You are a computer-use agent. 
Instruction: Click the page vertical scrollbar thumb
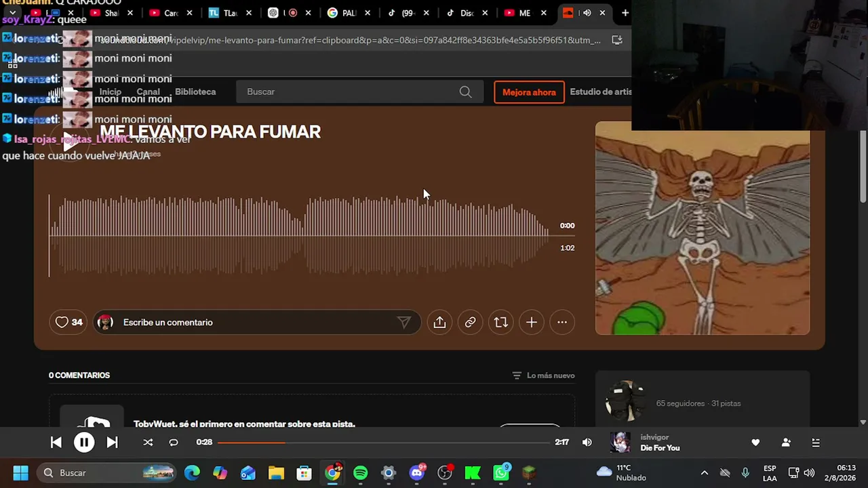863,166
